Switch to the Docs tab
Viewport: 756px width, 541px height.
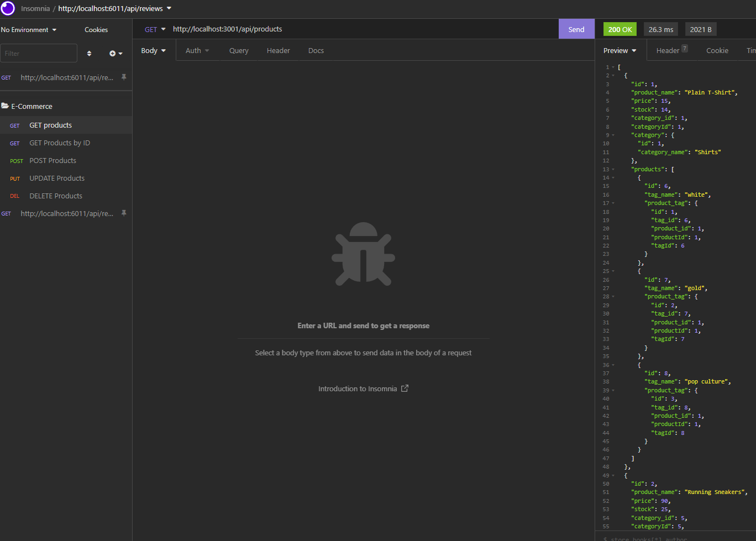[x=316, y=50]
